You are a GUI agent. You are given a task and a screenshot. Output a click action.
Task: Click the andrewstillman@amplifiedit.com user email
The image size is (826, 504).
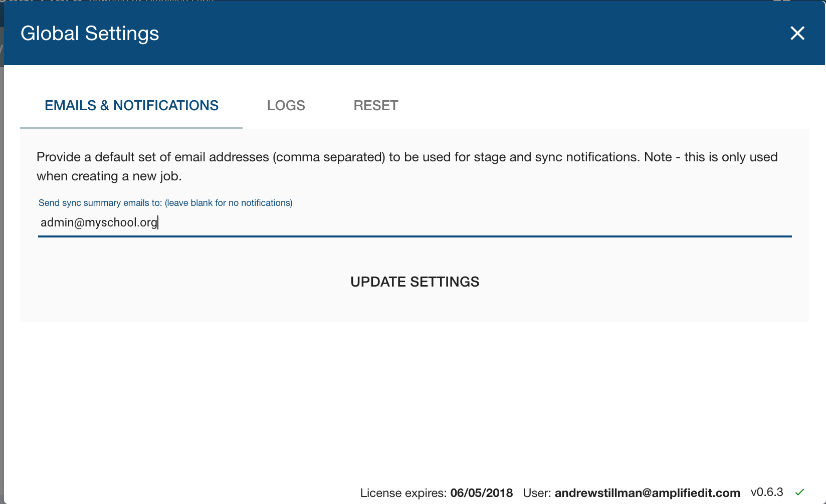(647, 493)
